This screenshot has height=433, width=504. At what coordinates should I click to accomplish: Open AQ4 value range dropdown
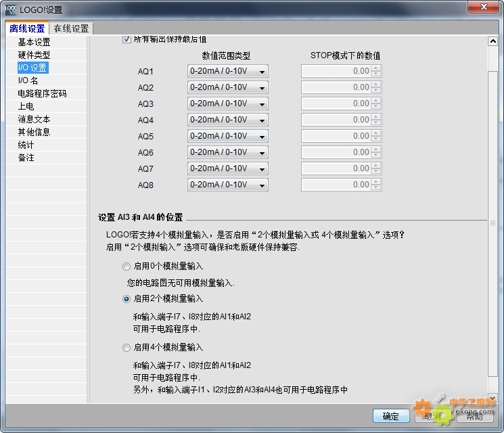pyautogui.click(x=227, y=120)
